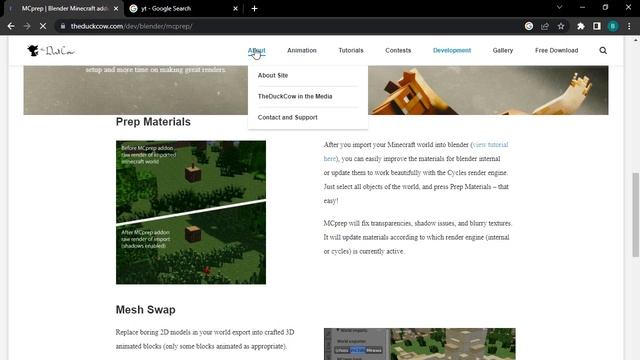This screenshot has height=360, width=640.
Task: Go back with the browser back arrow
Action: click(x=11, y=26)
